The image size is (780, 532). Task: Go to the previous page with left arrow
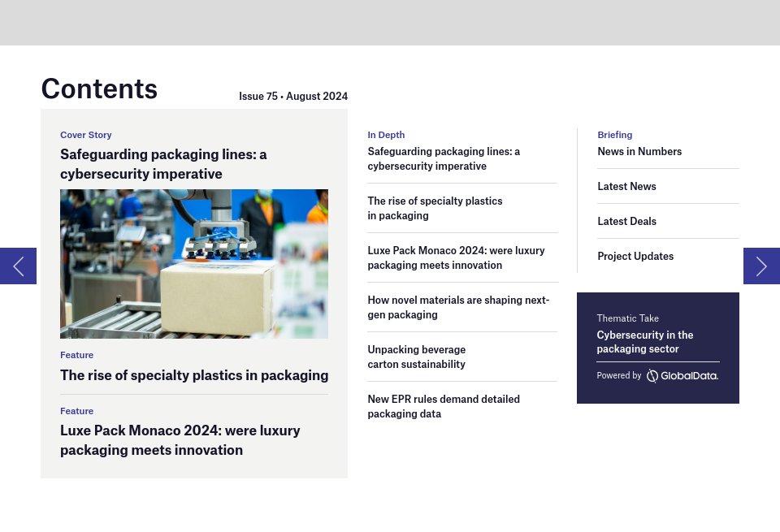[18, 266]
